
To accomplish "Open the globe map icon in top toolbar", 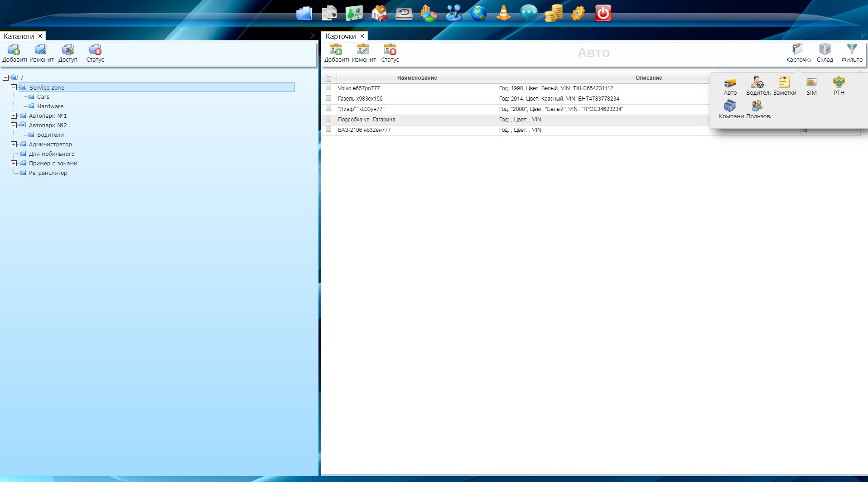I will (478, 13).
